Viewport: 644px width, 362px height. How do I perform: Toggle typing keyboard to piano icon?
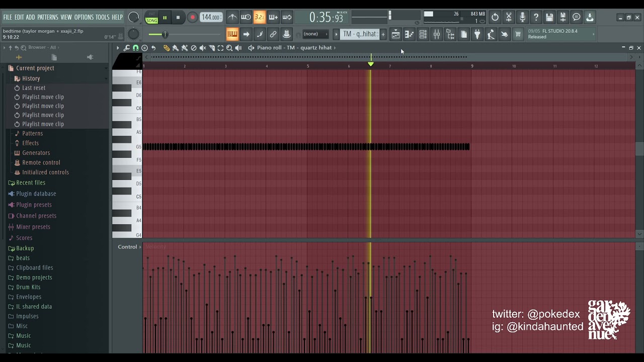pos(232,34)
